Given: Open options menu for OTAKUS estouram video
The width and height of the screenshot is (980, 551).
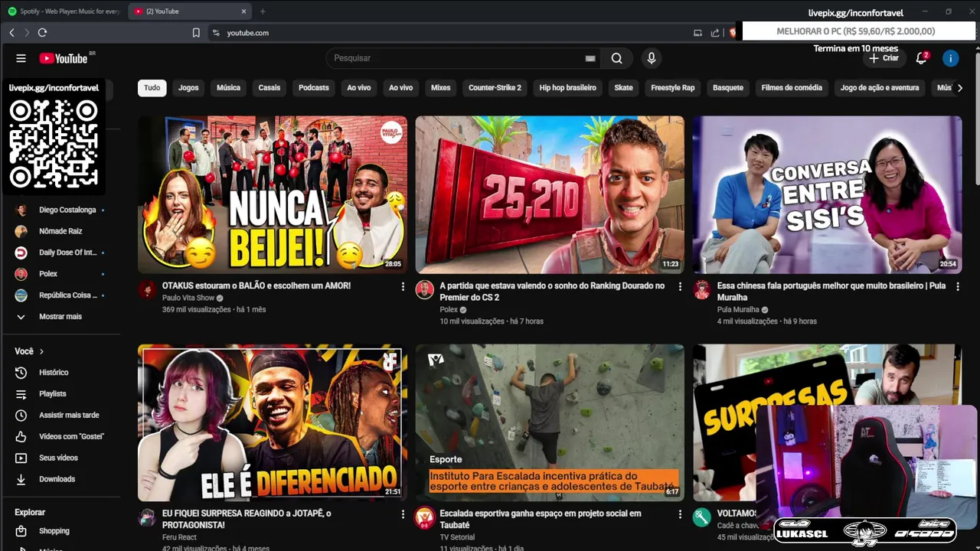Looking at the screenshot, I should pos(403,286).
